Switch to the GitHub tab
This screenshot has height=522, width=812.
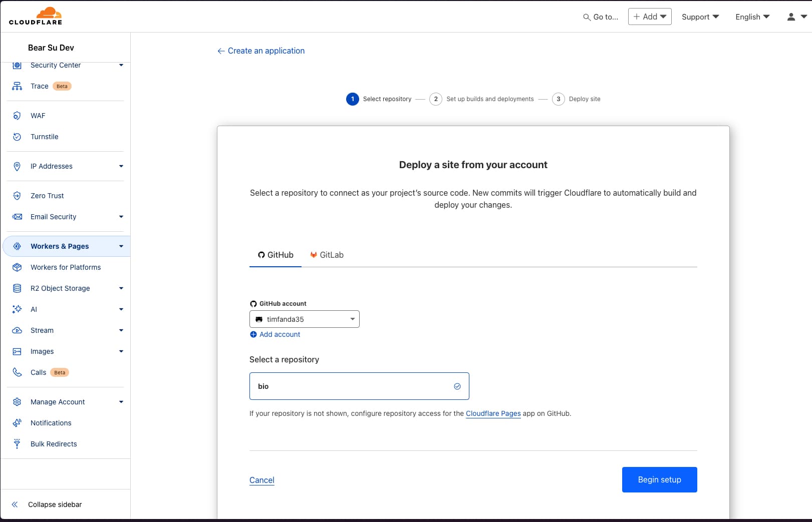(x=276, y=255)
